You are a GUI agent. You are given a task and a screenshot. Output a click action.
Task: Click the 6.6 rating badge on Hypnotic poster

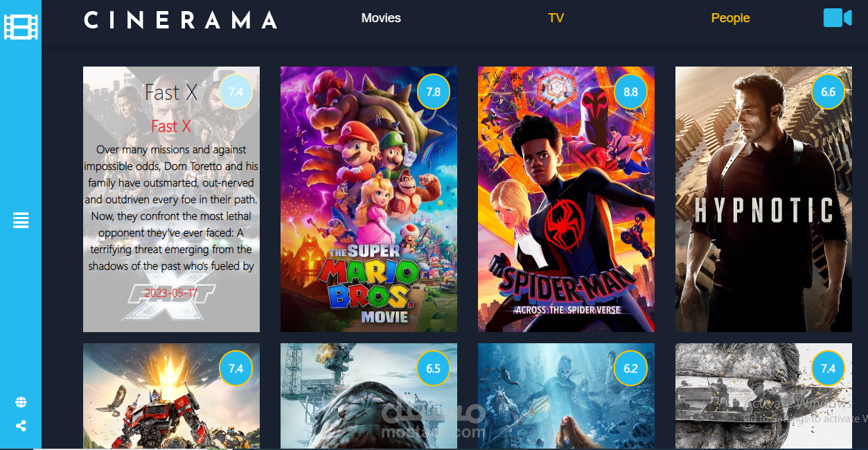click(x=828, y=92)
